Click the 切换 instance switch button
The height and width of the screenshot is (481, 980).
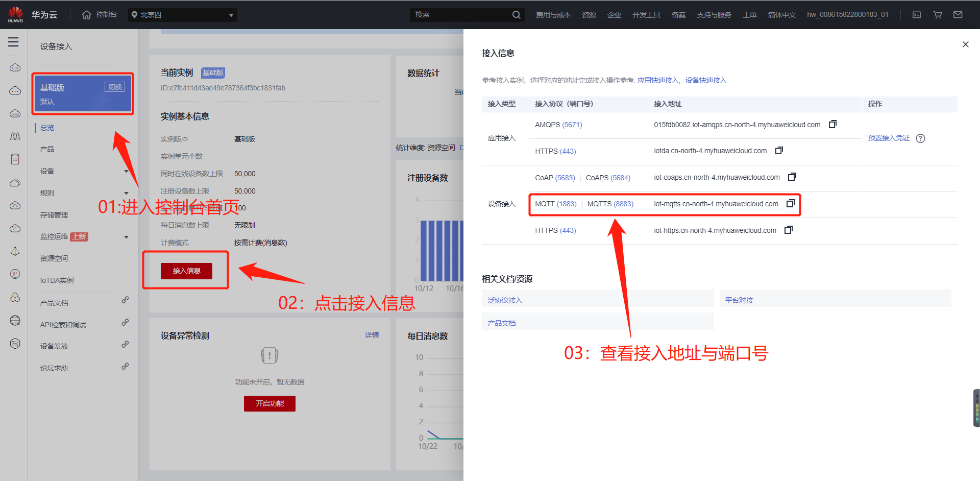(x=115, y=87)
